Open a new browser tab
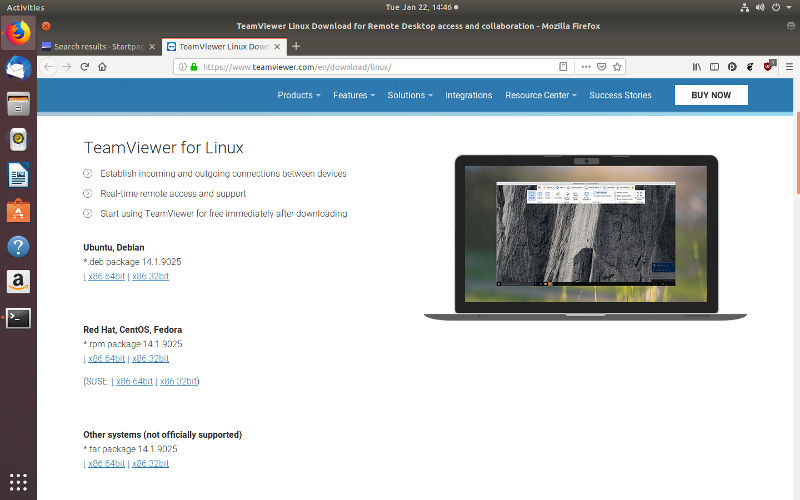 click(x=296, y=46)
